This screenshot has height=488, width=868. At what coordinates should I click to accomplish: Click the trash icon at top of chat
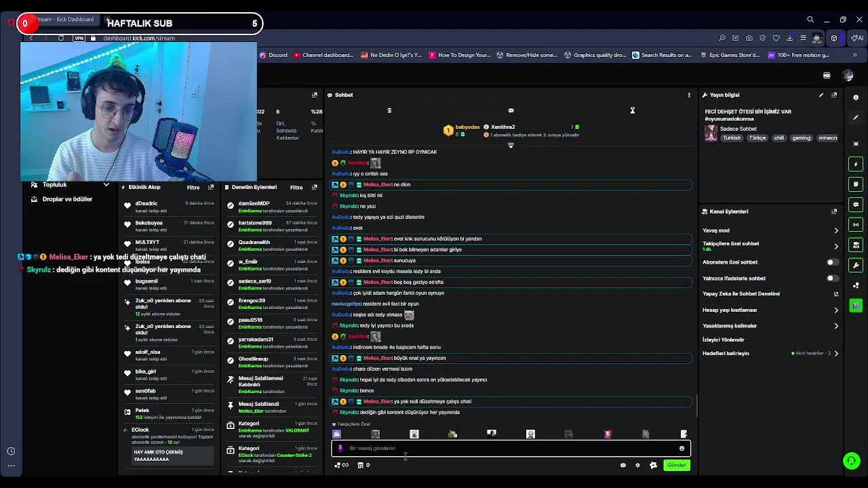tap(389, 110)
